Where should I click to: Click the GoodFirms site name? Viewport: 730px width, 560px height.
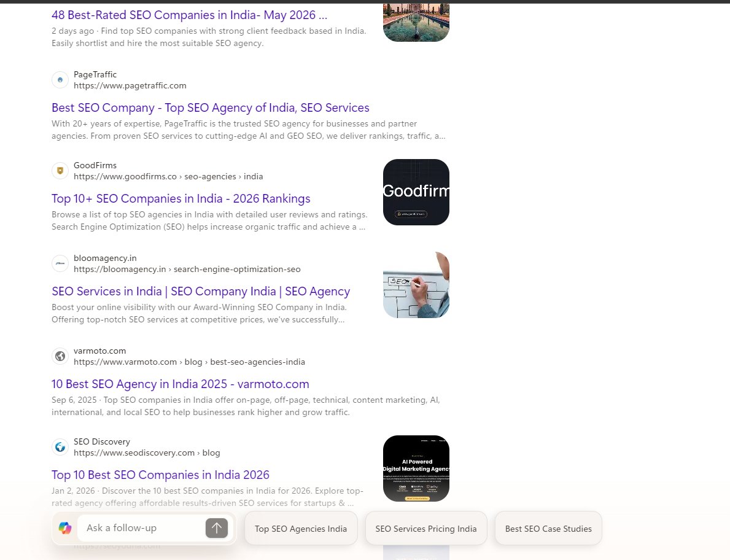tap(95, 165)
